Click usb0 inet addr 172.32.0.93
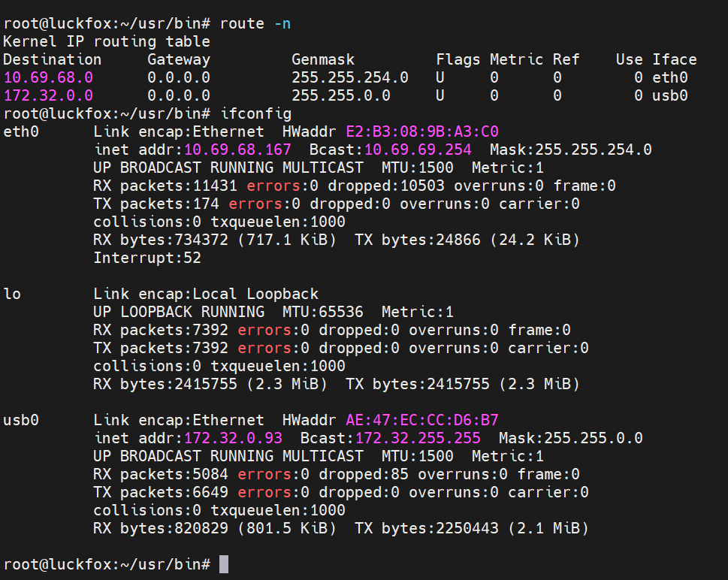The image size is (728, 580). click(x=233, y=438)
